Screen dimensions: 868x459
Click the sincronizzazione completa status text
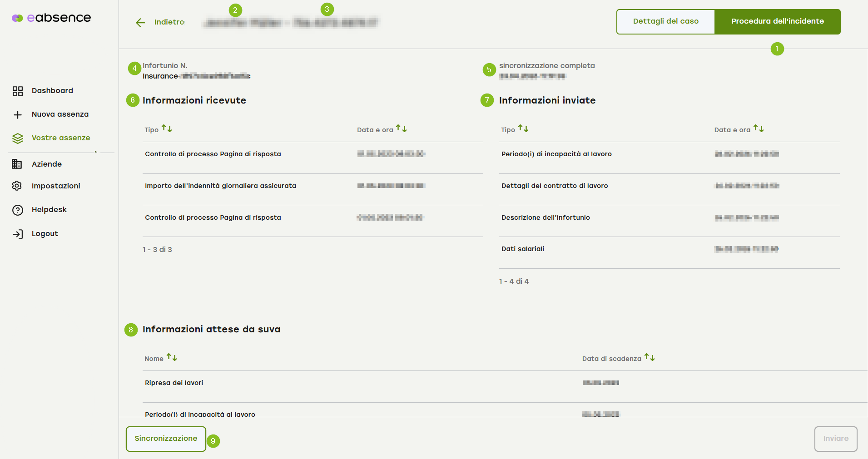tap(547, 66)
